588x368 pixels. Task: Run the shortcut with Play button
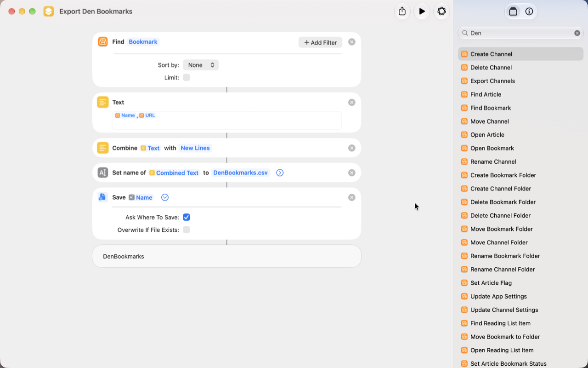click(422, 11)
